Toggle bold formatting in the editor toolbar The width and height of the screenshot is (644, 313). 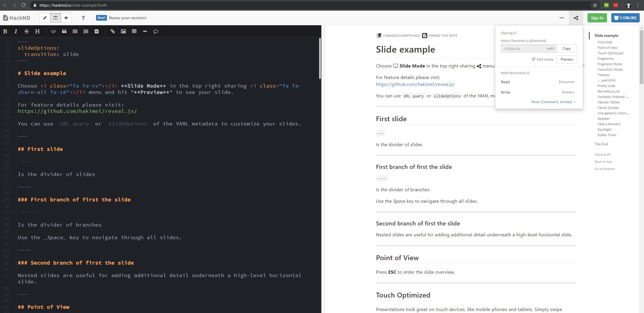tap(5, 31)
